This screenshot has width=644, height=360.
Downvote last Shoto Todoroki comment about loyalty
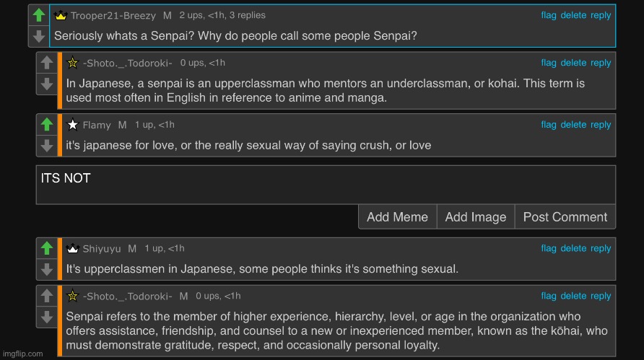(x=47, y=317)
